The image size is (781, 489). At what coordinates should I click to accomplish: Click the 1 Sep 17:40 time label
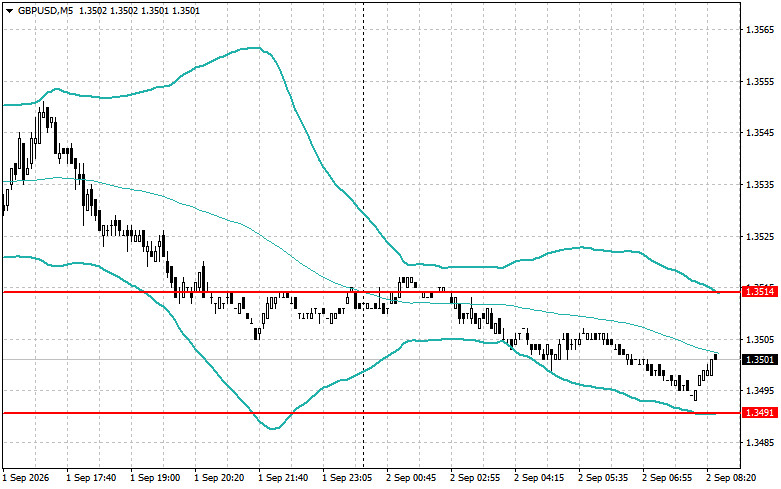pyautogui.click(x=91, y=478)
